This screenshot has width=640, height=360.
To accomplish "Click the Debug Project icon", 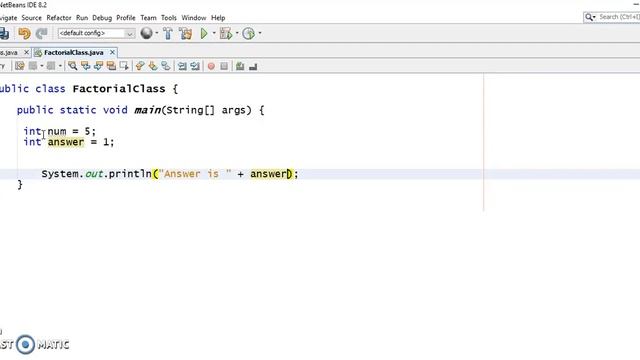I will [226, 33].
